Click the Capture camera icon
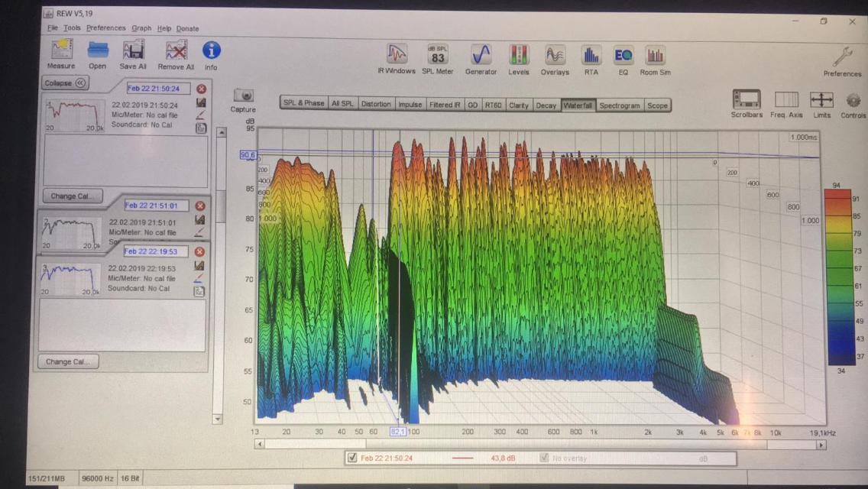868x489 pixels. click(243, 96)
